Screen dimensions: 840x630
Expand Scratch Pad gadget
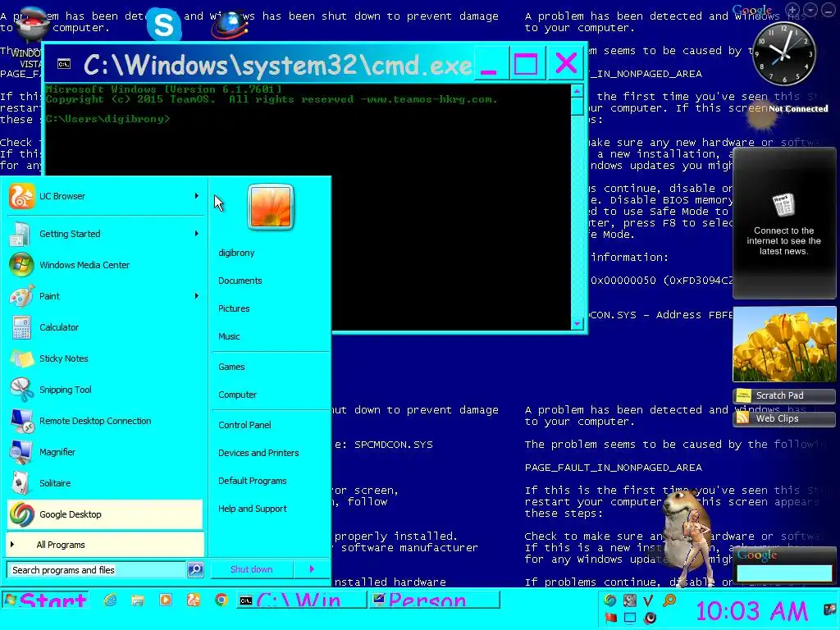point(783,395)
